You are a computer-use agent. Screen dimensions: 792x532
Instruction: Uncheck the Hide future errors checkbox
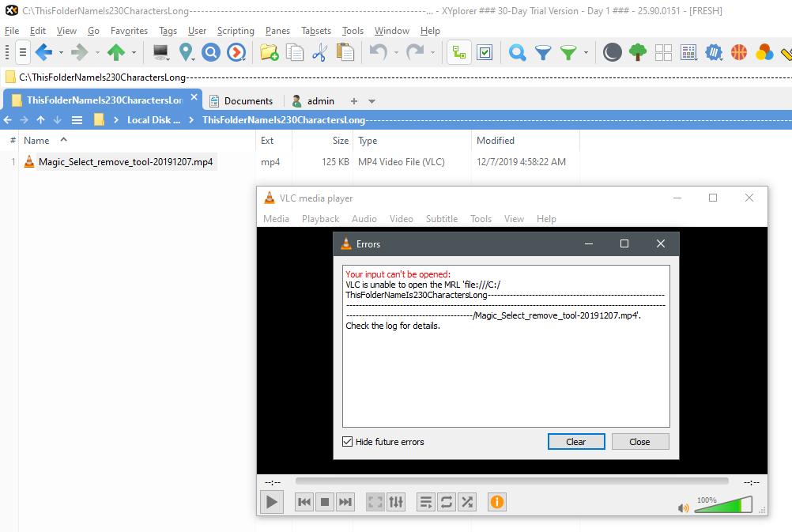click(348, 442)
